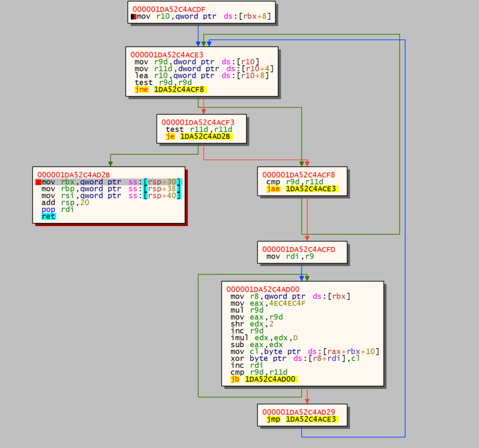
Task: Click the mov rsi,qword ptr ss:[rsp+40] line
Action: click(112, 195)
